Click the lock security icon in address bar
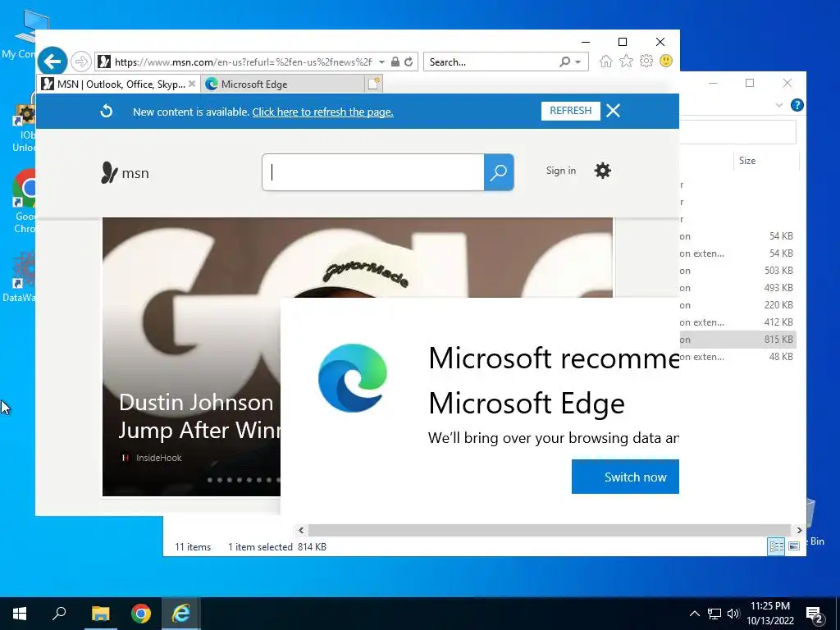Screen dimensions: 840x630 pyautogui.click(x=395, y=62)
